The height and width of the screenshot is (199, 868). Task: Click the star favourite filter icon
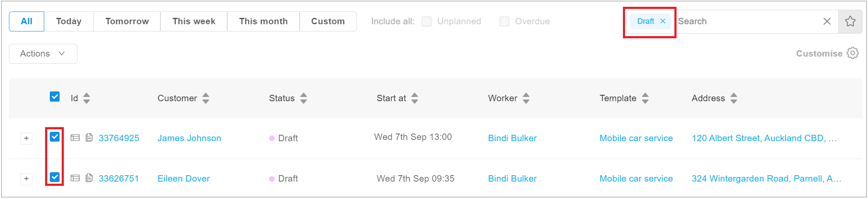pyautogui.click(x=850, y=21)
